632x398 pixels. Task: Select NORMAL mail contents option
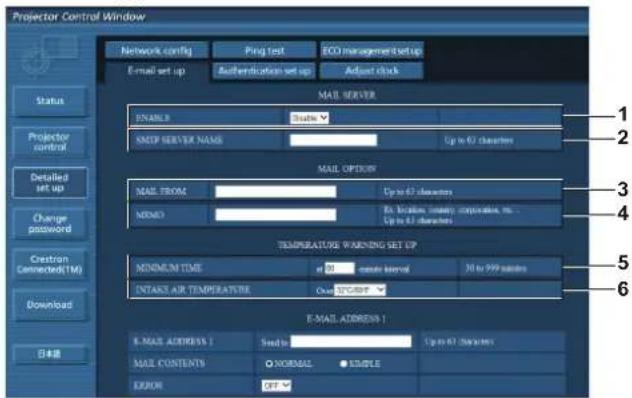(x=269, y=364)
